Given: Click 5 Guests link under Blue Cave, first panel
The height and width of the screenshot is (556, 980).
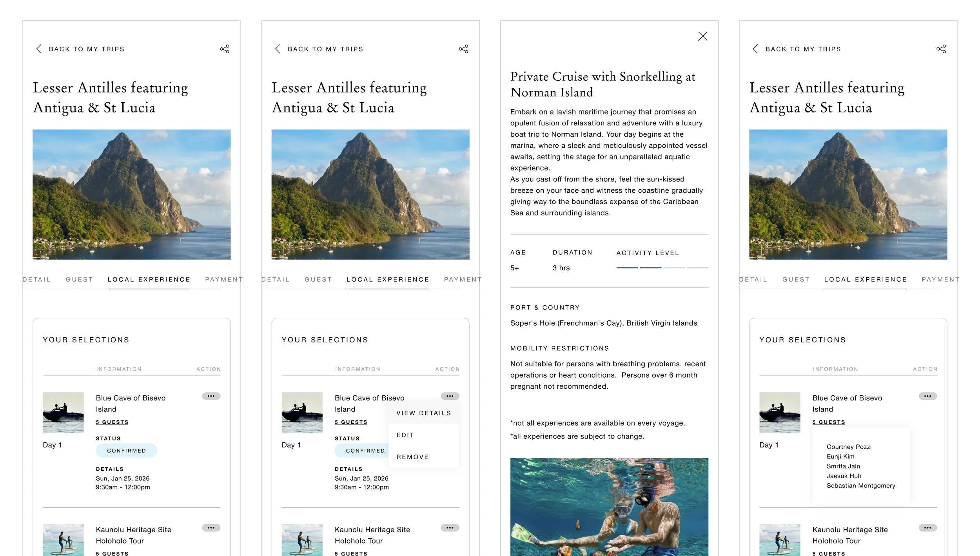Looking at the screenshot, I should (x=112, y=422).
